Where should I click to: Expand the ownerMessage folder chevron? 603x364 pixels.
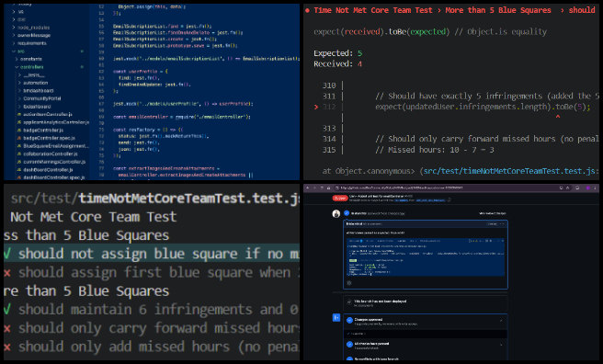(x=14, y=35)
